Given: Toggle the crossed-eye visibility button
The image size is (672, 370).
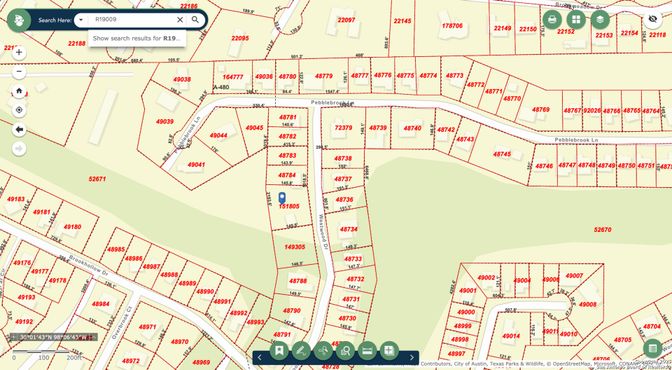Looking at the screenshot, I should click(653, 19).
